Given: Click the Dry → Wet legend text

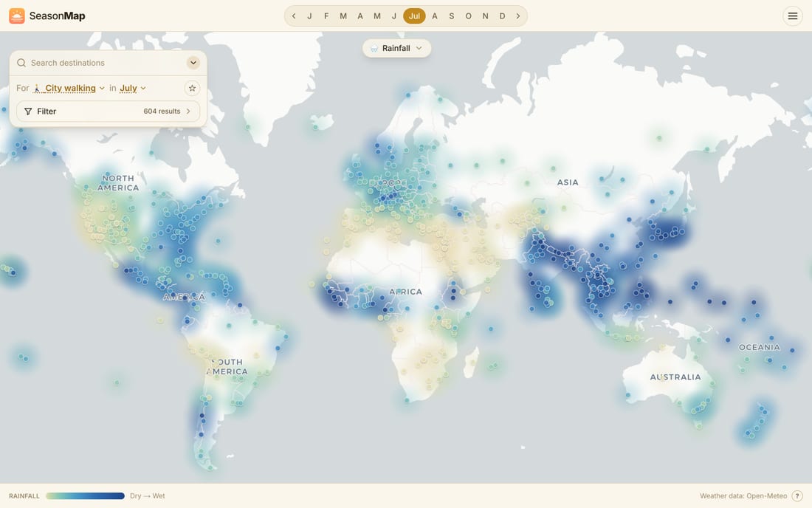Looking at the screenshot, I should click(x=148, y=495).
